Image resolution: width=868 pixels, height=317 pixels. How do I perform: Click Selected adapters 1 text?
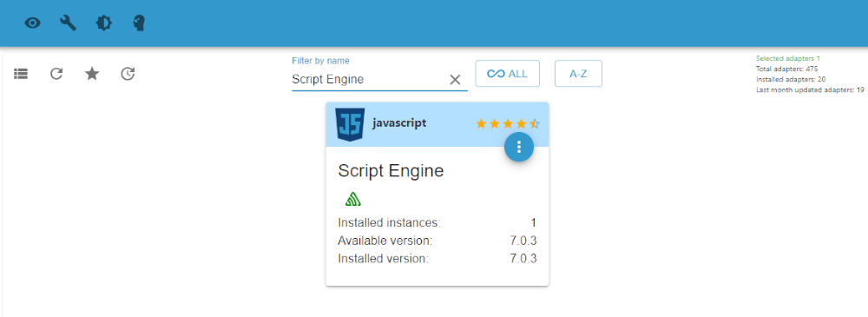pyautogui.click(x=788, y=58)
